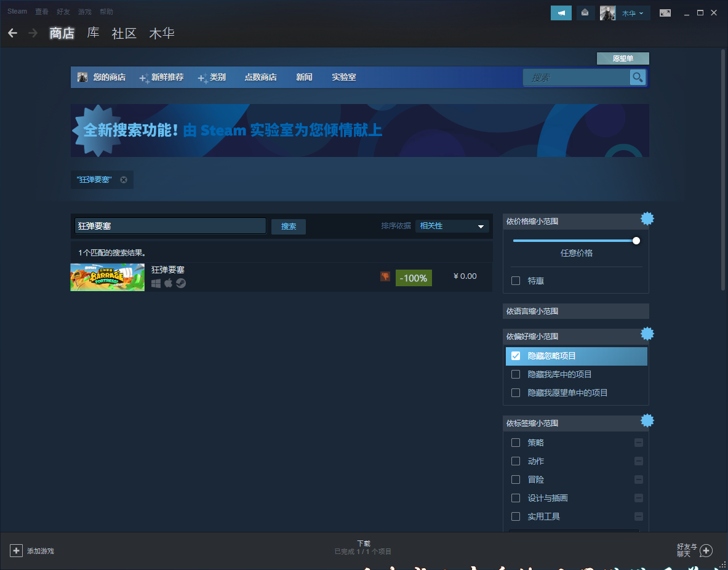
Task: Remove the "狂弹要塞" search term tag
Action: click(x=124, y=180)
